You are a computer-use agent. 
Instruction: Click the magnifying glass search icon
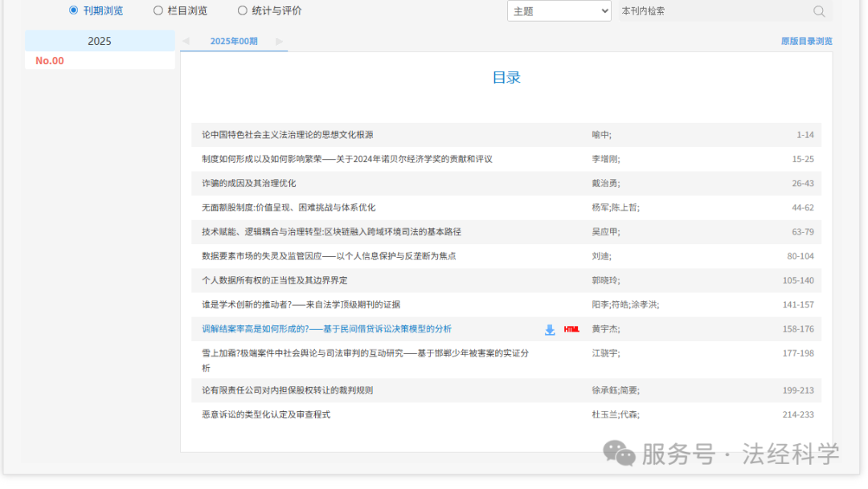coord(818,10)
